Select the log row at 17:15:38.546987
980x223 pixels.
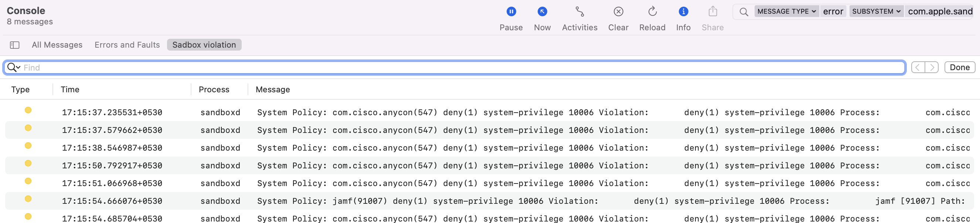pyautogui.click(x=489, y=148)
